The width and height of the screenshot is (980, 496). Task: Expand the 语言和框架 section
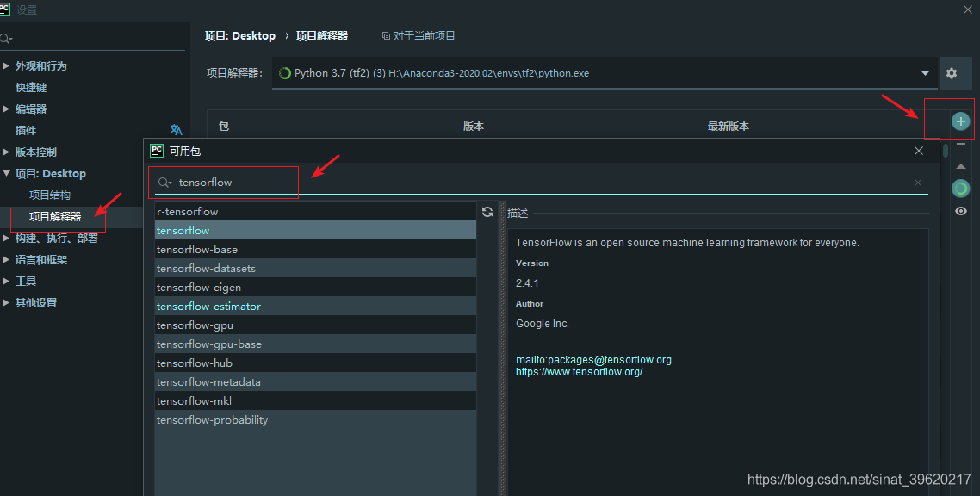pos(6,259)
